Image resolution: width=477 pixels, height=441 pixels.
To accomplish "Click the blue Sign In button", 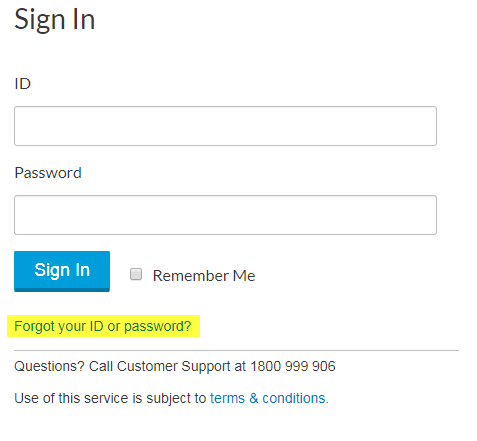I will pyautogui.click(x=62, y=271).
